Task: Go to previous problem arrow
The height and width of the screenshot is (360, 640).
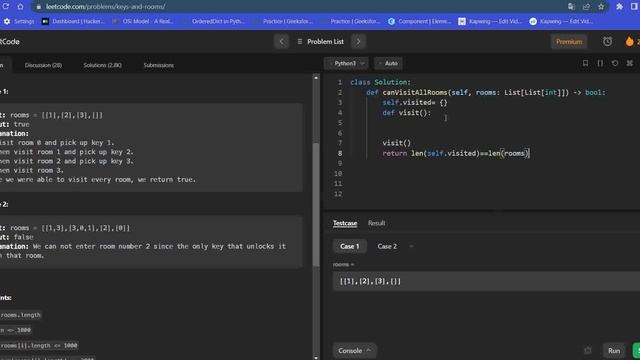Action: [281, 42]
